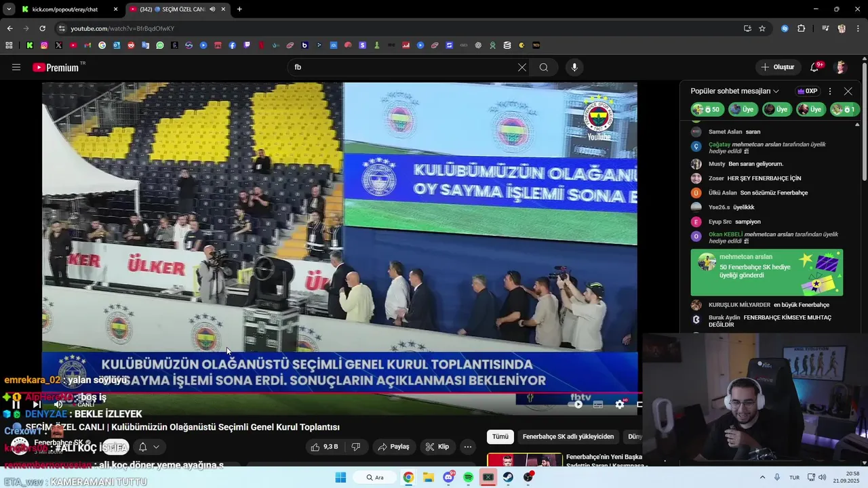Screen dimensions: 868x488
Task: Open YouTube account avatar menu
Action: tap(841, 67)
